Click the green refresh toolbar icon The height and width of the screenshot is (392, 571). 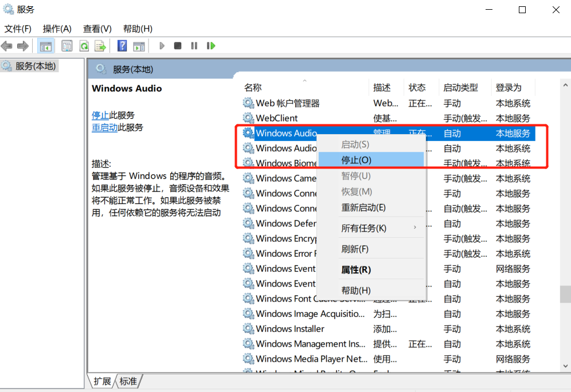click(x=84, y=46)
